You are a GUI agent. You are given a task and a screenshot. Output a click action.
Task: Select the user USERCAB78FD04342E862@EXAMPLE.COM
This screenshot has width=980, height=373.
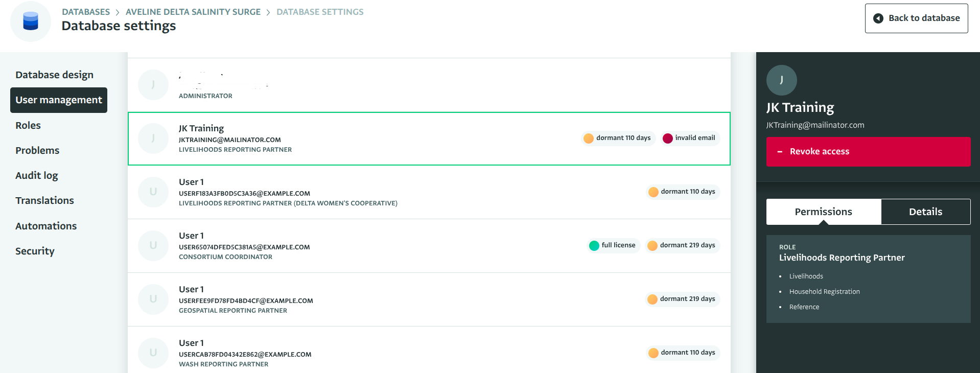point(429,351)
